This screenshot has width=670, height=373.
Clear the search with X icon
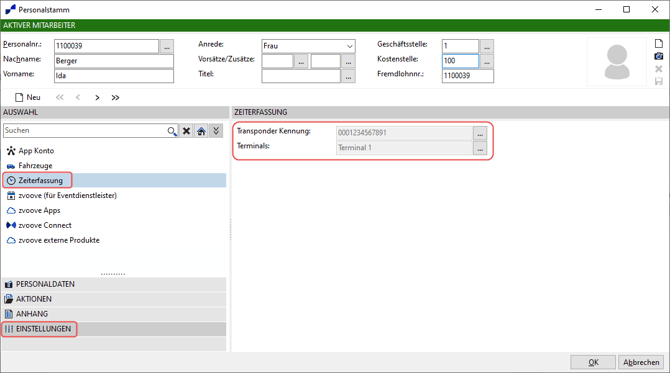tap(186, 131)
